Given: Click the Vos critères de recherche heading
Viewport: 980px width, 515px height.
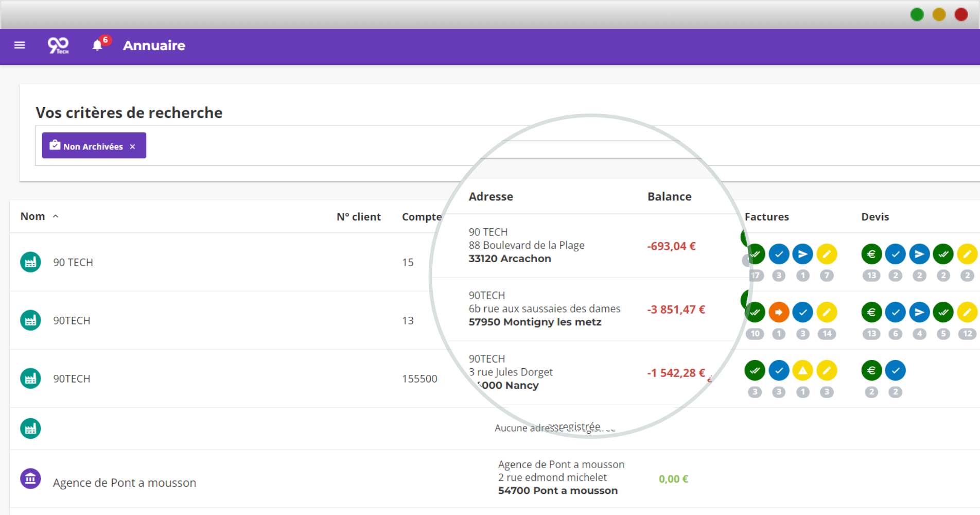Looking at the screenshot, I should (x=129, y=113).
